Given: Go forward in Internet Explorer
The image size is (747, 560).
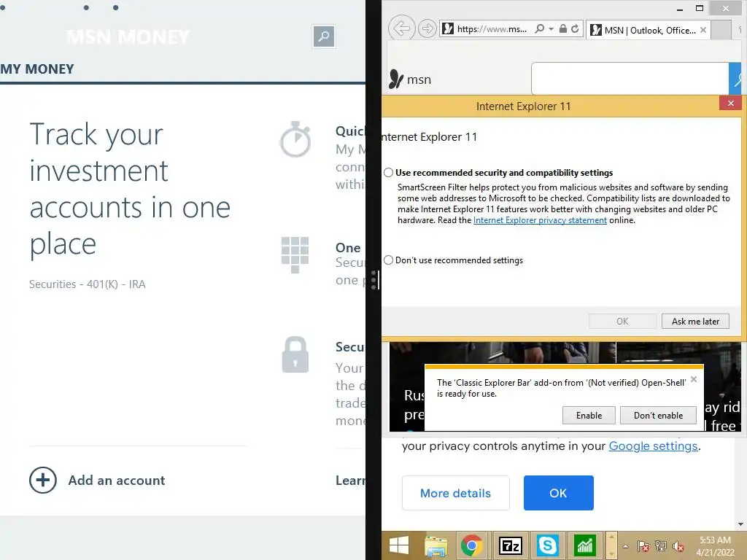Looking at the screenshot, I should coord(427,28).
